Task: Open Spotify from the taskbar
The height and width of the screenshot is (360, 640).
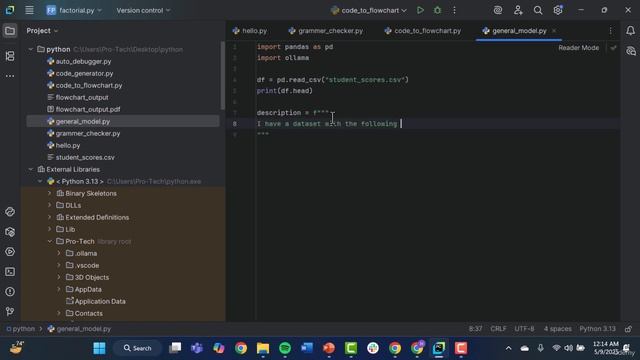Action: [x=285, y=348]
